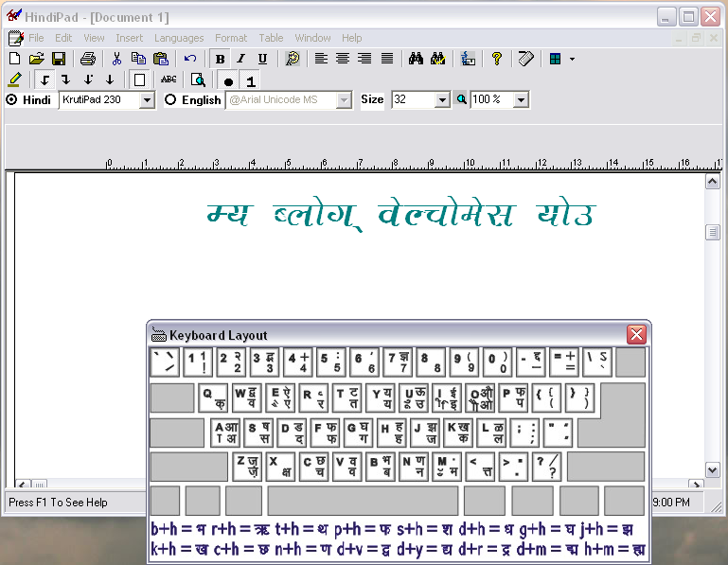
Task: Expand the table icon dropdown arrow
Action: (572, 59)
